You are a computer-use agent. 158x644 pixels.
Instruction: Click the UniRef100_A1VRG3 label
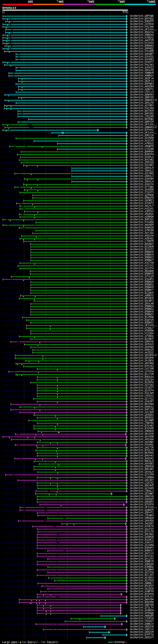[142, 578]
